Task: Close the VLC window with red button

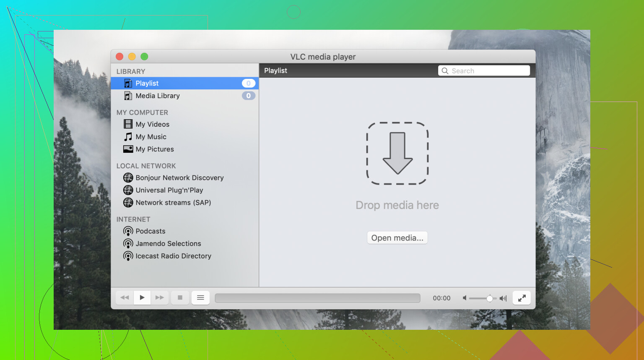Action: (119, 57)
